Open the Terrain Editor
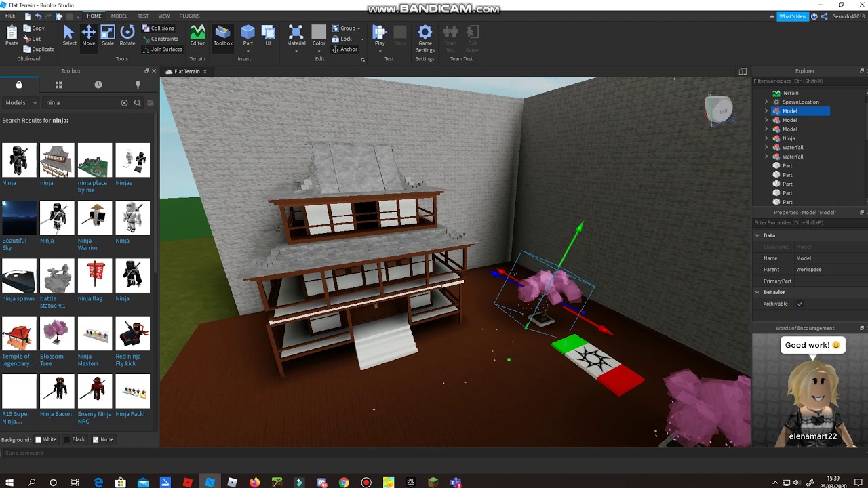The width and height of the screenshot is (868, 488). tap(197, 36)
